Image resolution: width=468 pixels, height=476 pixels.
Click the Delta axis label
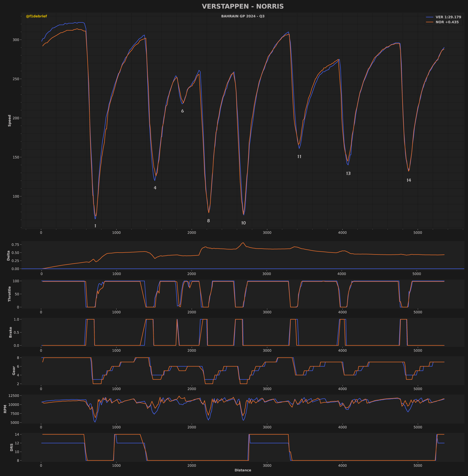[x=8, y=256]
